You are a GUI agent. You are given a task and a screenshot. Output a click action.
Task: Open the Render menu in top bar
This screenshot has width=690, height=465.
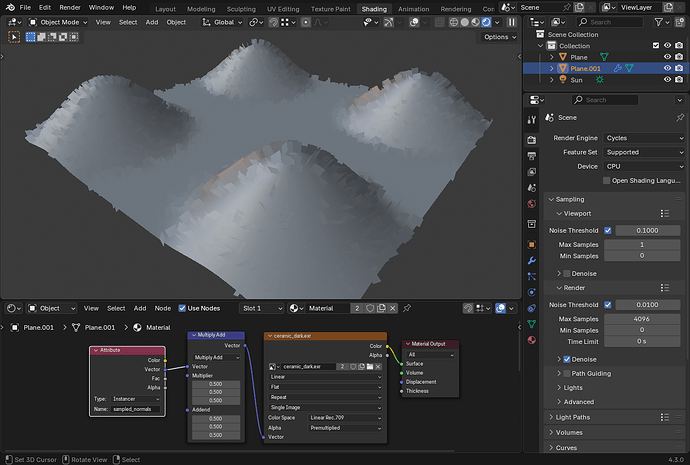pyautogui.click(x=70, y=7)
